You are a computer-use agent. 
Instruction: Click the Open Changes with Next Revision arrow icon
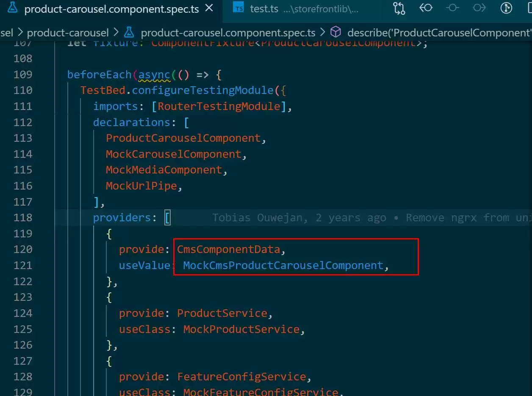click(479, 8)
